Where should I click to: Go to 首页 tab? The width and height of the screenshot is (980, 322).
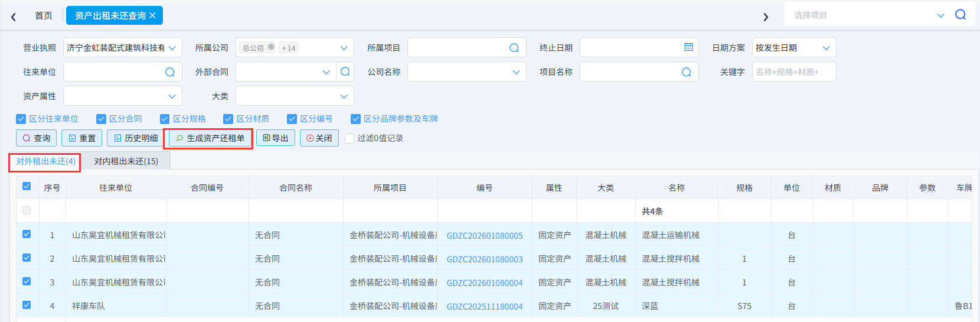pyautogui.click(x=44, y=15)
